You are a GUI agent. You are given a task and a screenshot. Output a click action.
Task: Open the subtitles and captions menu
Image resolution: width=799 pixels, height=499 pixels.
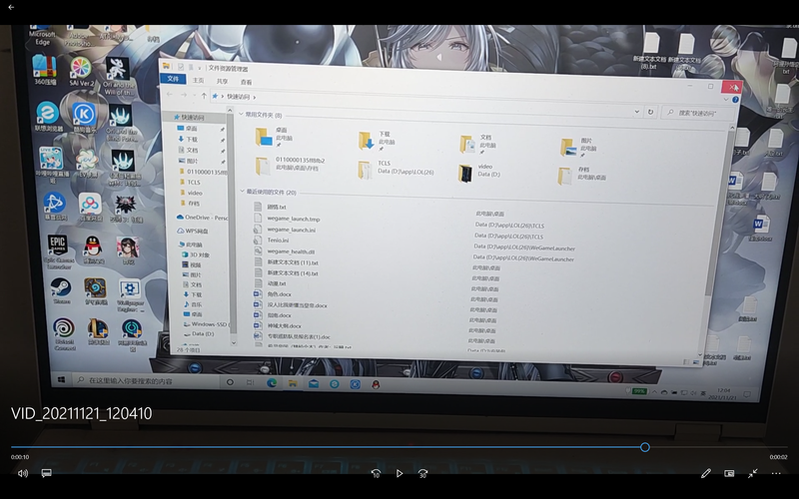click(46, 473)
